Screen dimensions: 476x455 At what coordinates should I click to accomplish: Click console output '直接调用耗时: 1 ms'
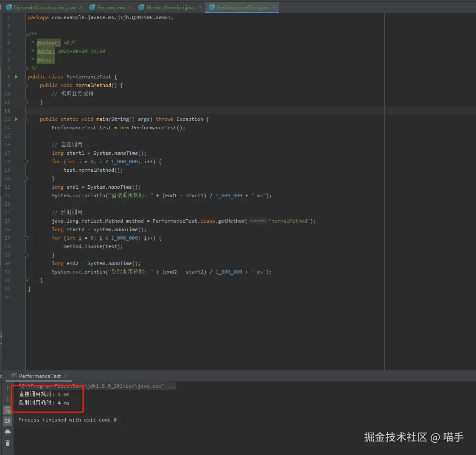pos(44,394)
